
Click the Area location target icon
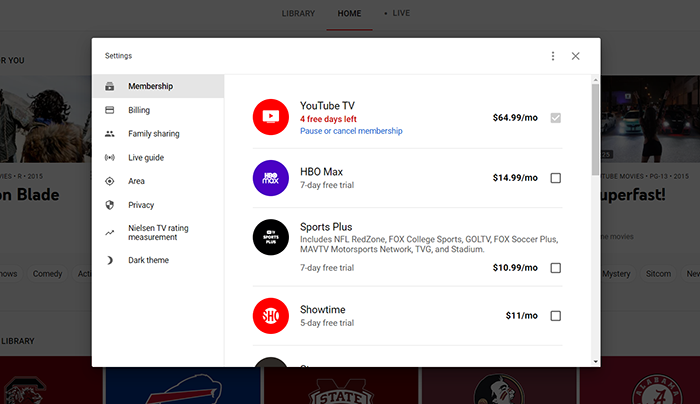tap(109, 181)
